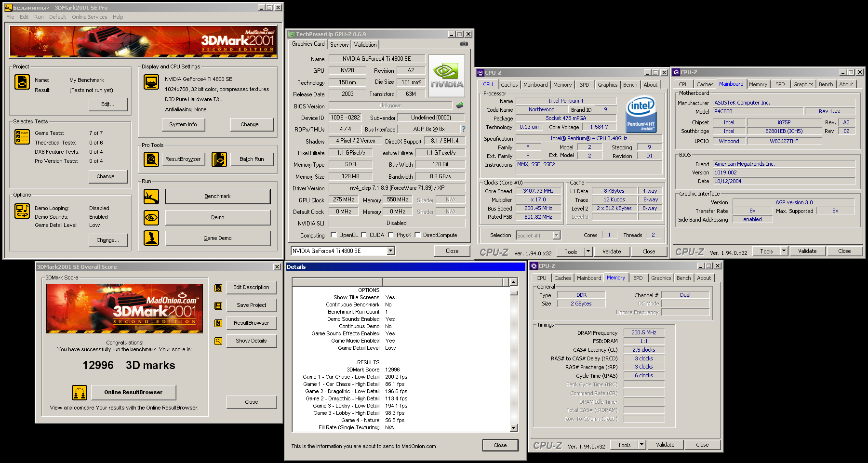Click the Selected Tests checklist icon
868x463 pixels.
(22, 137)
